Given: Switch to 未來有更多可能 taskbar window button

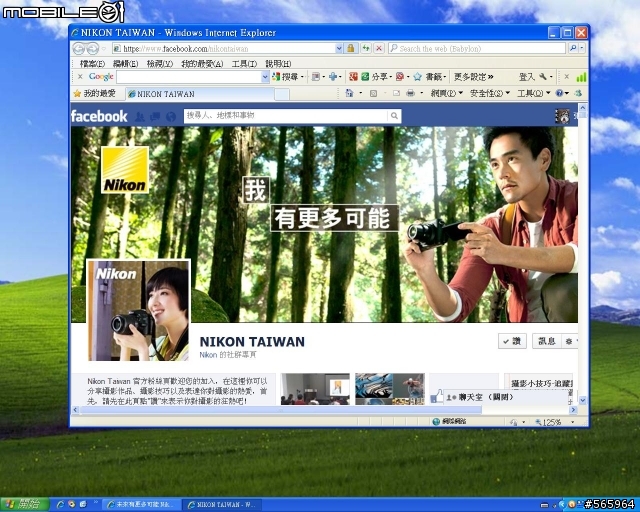Looking at the screenshot, I should tap(141, 505).
